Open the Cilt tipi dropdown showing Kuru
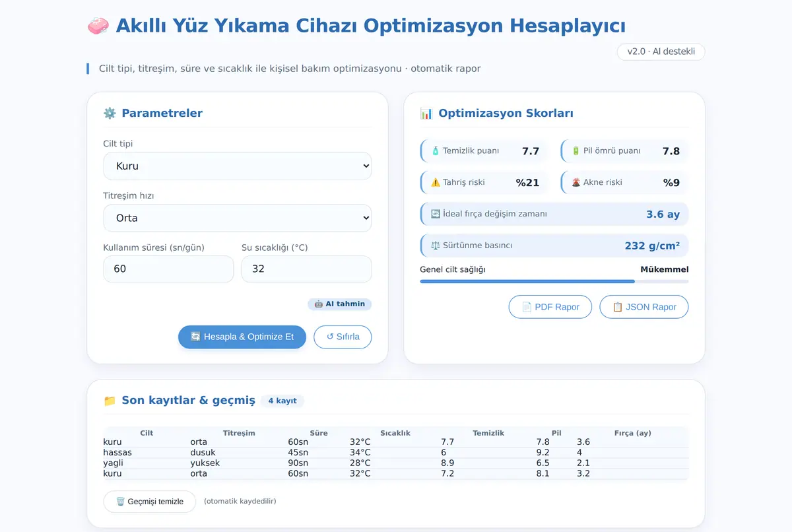The height and width of the screenshot is (532, 792). 238,166
